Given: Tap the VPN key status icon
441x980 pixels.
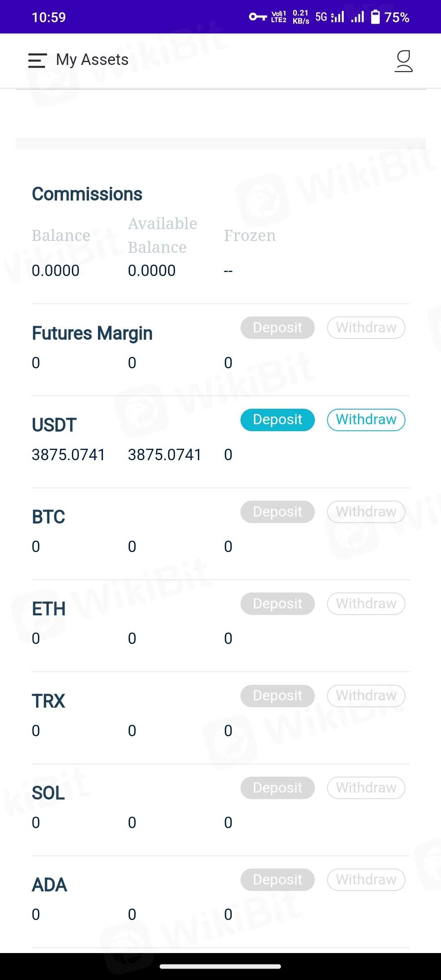Looking at the screenshot, I should [258, 17].
